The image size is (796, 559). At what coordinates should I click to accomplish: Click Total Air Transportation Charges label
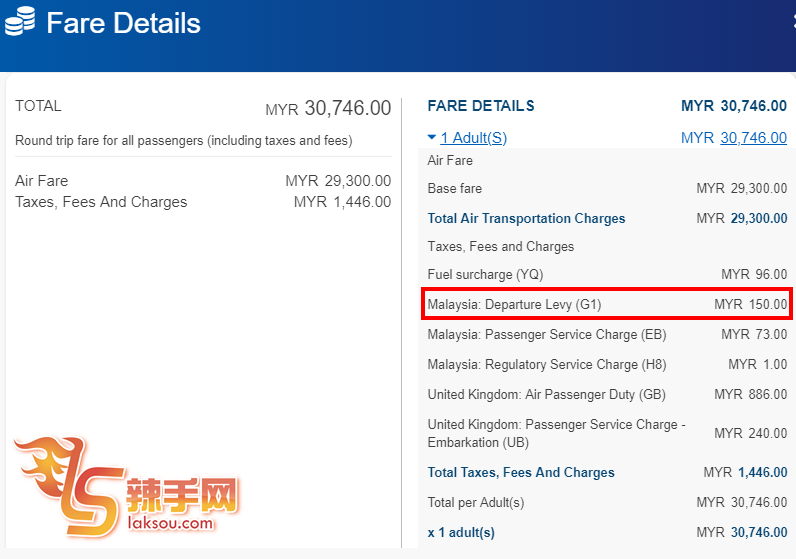click(526, 218)
